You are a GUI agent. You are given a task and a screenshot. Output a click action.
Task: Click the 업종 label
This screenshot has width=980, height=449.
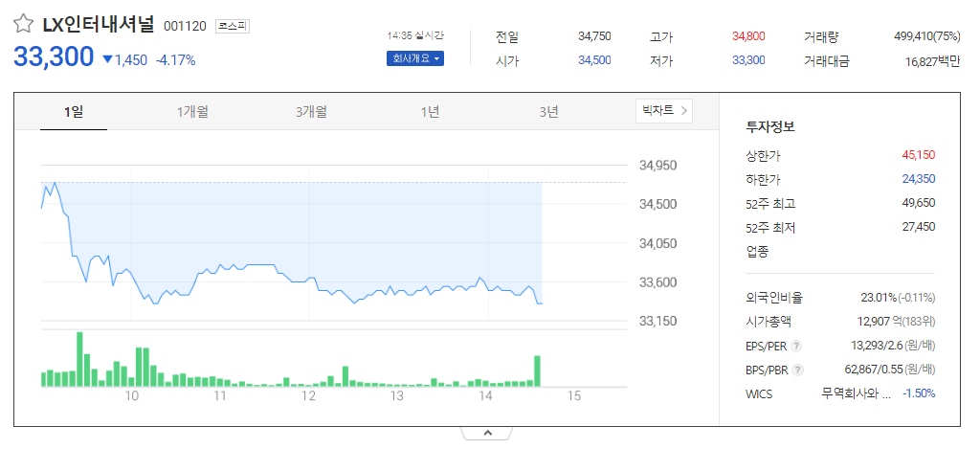coord(758,252)
